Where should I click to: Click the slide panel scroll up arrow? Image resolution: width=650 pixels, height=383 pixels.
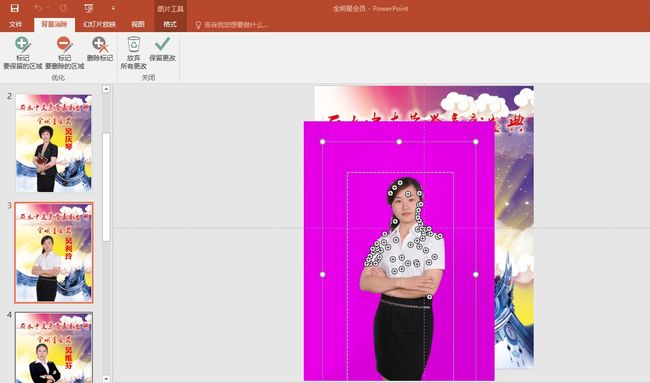pos(107,89)
